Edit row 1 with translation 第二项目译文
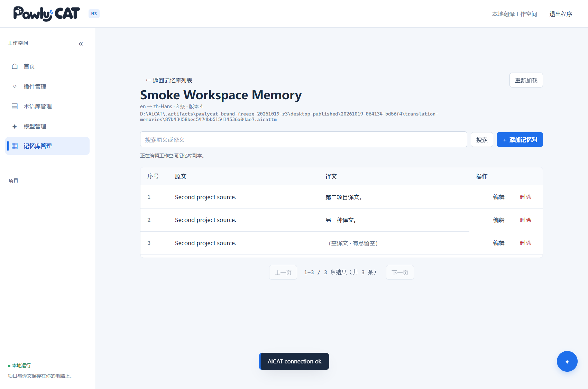The image size is (588, 389). 499,197
